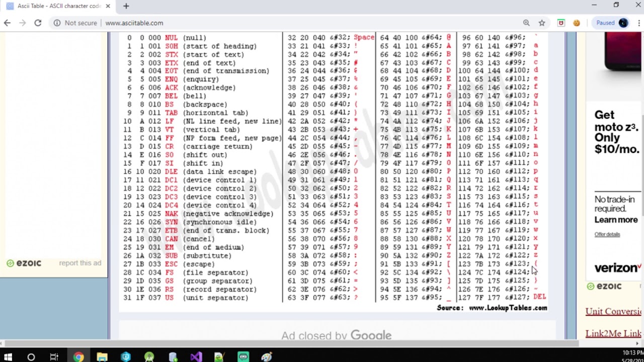Image resolution: width=644 pixels, height=362 pixels.
Task: Open the red shield extension
Action: (x=561, y=23)
